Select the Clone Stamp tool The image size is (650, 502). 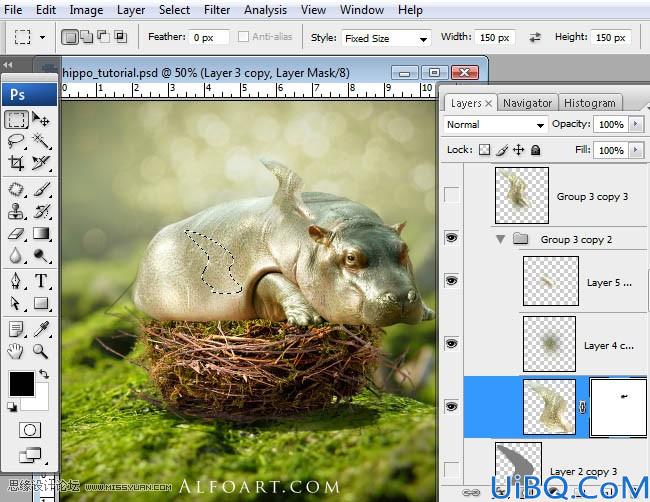pos(16,211)
